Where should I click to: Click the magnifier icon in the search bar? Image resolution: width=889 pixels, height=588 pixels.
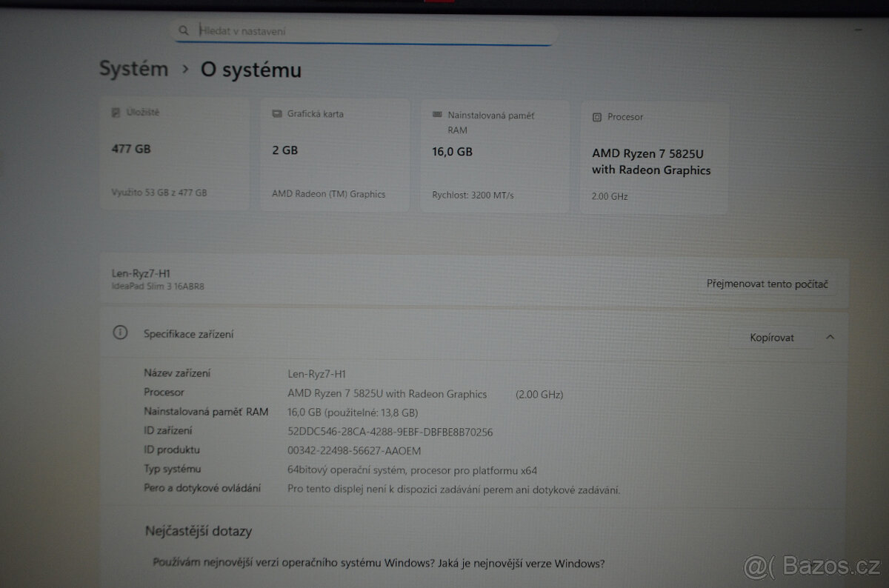coord(184,30)
